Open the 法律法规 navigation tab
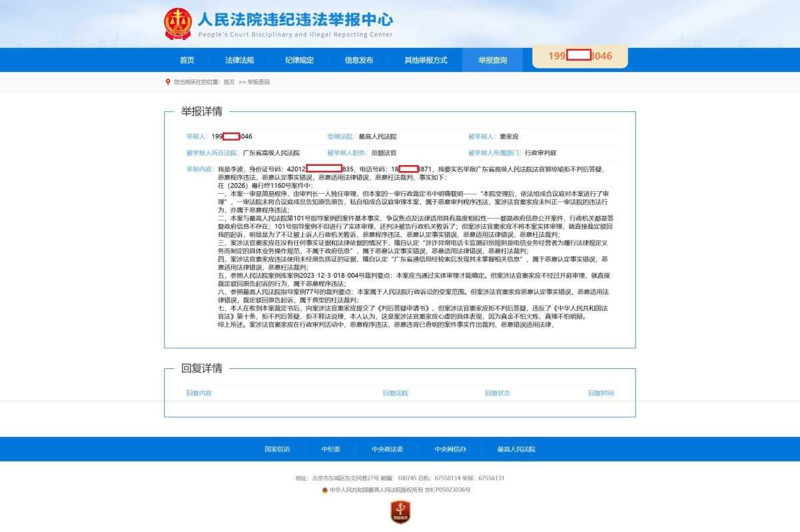This screenshot has width=800, height=532. coord(240,60)
